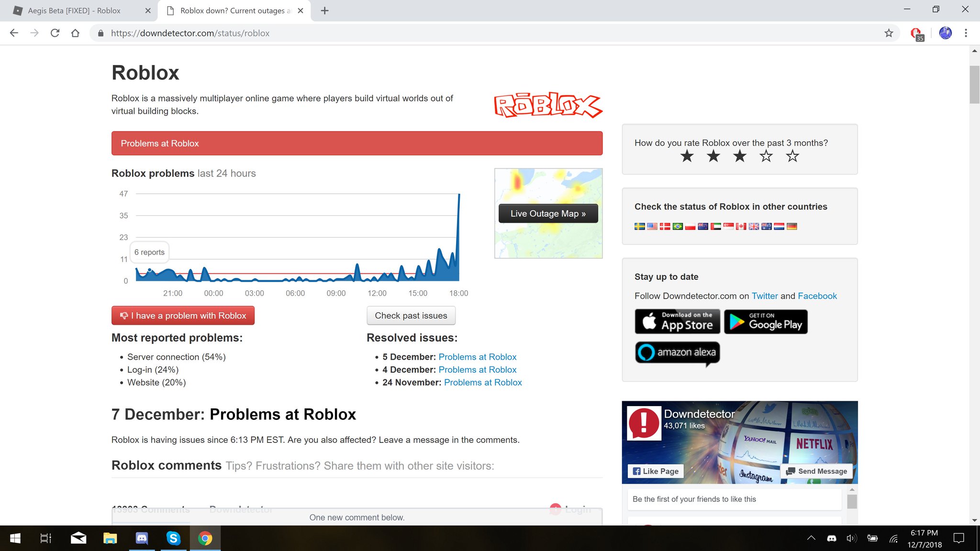Reload the Downdetector page
Image resolution: width=980 pixels, height=551 pixels.
[x=55, y=33]
